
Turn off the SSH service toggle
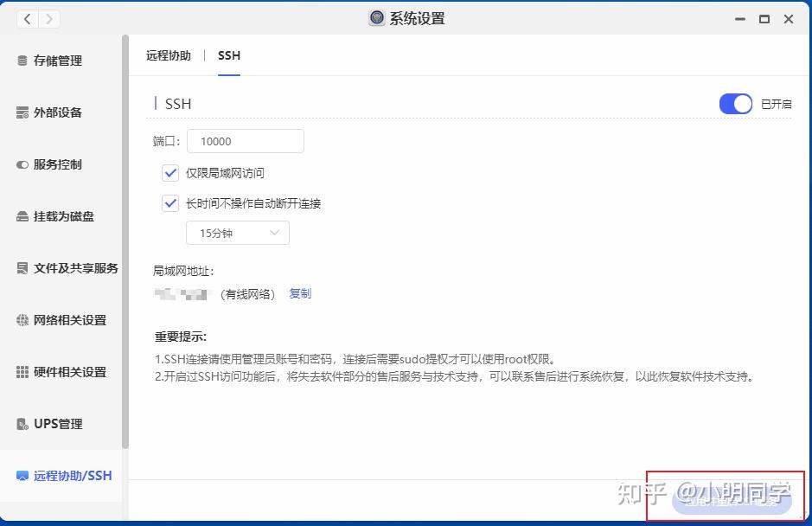[x=735, y=104]
